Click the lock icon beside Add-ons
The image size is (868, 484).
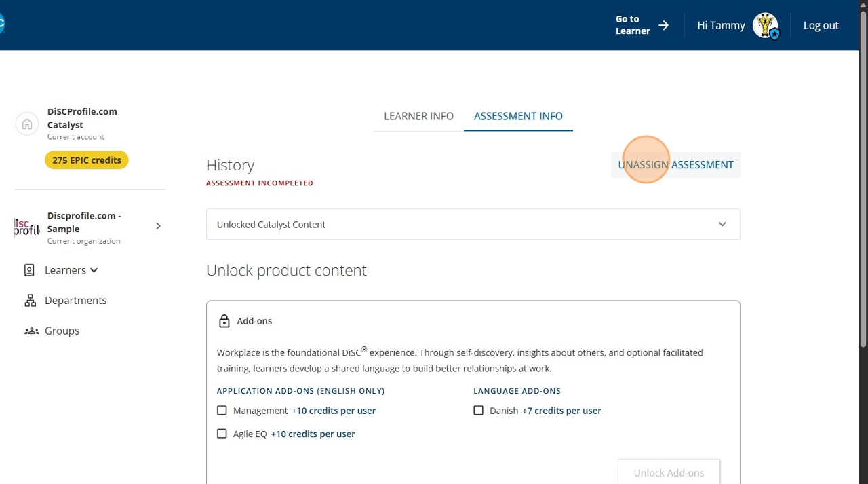[x=224, y=321]
